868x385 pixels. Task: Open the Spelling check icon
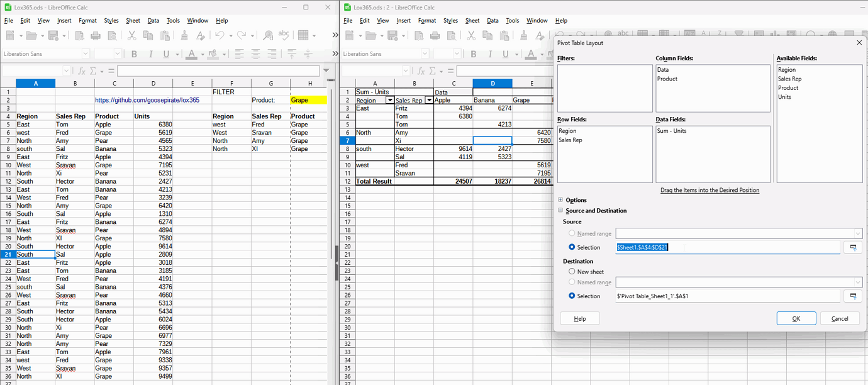click(x=284, y=35)
